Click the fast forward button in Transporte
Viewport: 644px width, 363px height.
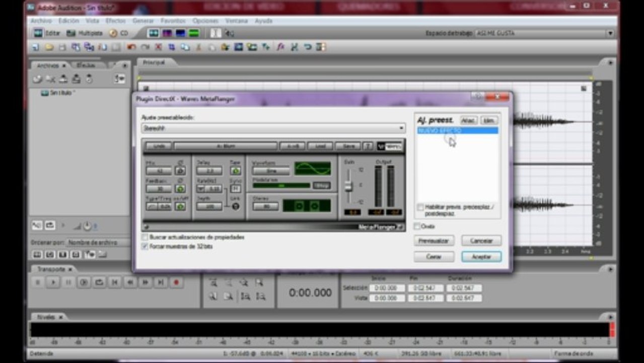click(x=145, y=282)
